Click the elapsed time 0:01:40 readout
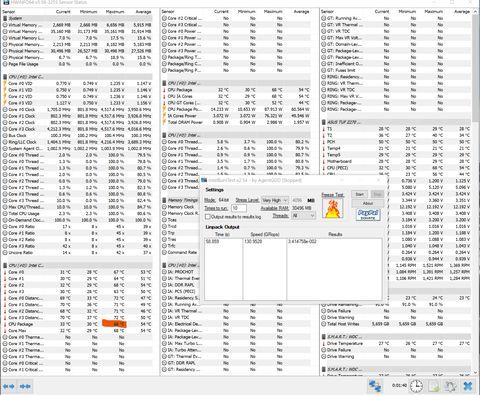Image resolution: width=480 pixels, height=395 pixels. click(399, 386)
